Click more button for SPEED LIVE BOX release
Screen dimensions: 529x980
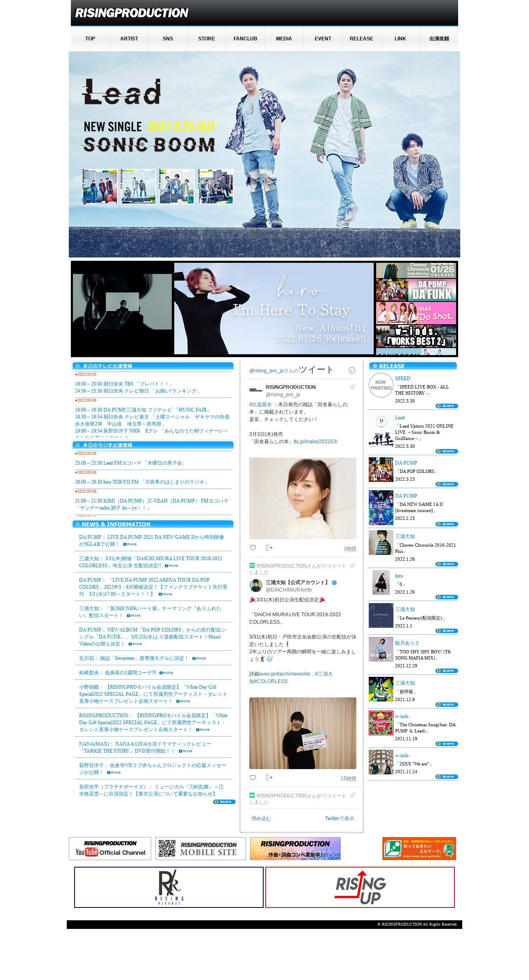[x=447, y=406]
